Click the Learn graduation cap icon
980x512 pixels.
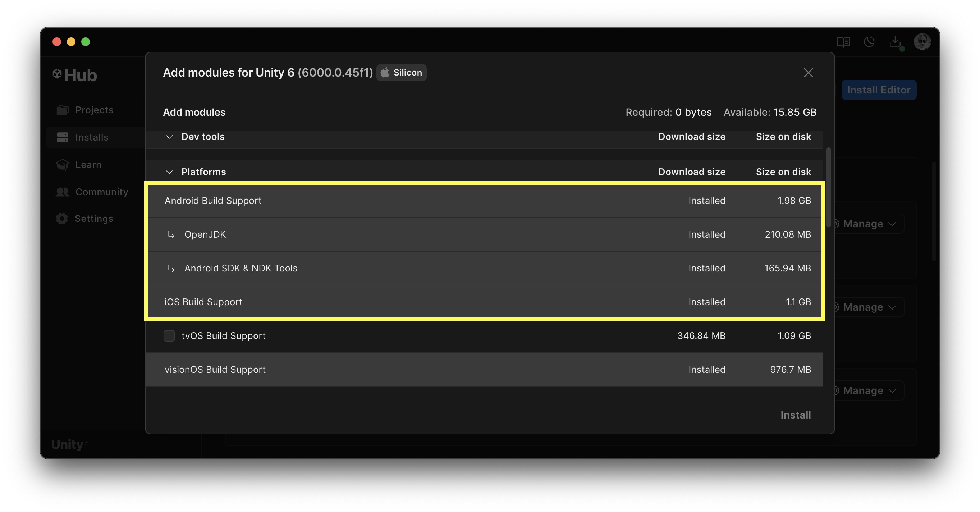pyautogui.click(x=63, y=165)
